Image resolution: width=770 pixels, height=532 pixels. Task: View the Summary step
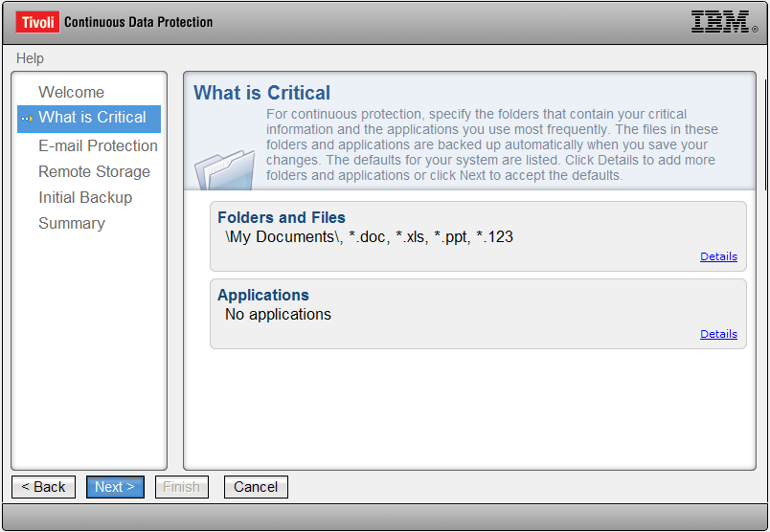[72, 223]
